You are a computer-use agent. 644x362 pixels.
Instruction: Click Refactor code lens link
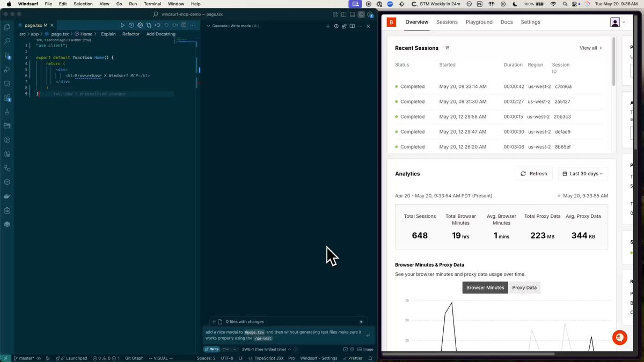tap(131, 34)
